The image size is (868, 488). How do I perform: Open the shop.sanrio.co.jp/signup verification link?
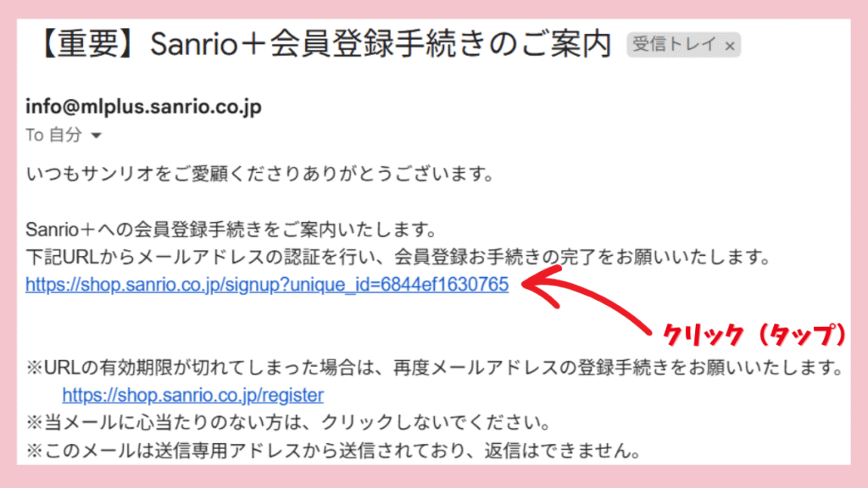[267, 285]
